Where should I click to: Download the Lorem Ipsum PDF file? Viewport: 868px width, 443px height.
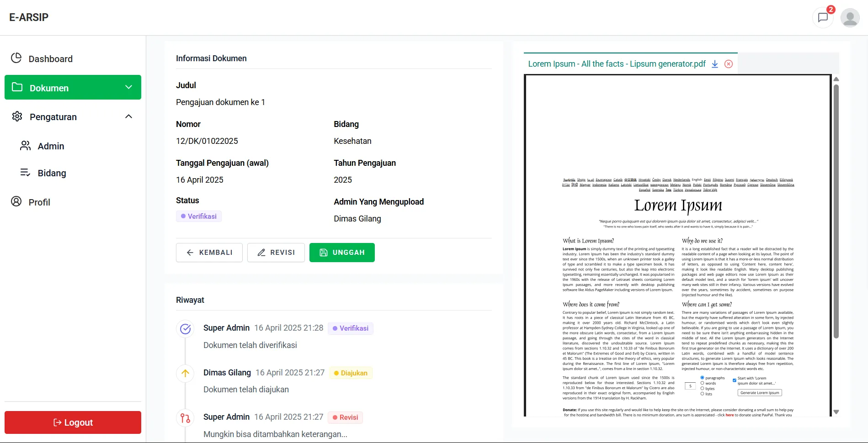(715, 64)
